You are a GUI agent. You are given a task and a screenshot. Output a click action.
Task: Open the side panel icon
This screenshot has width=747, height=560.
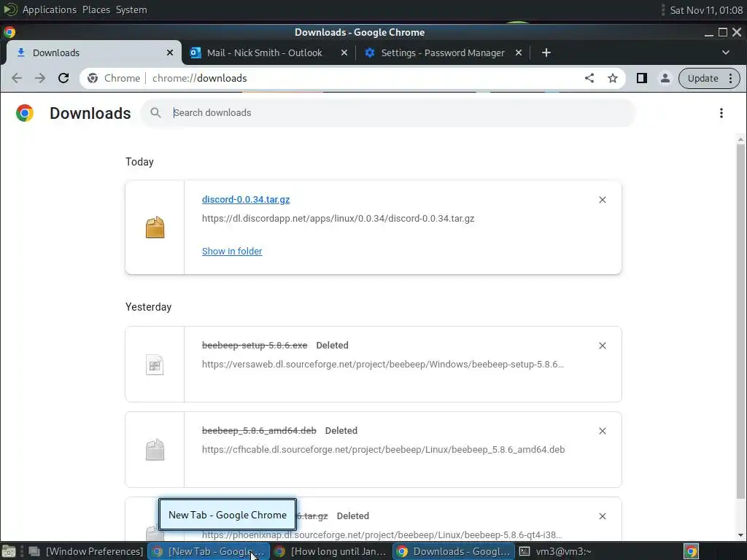(642, 78)
